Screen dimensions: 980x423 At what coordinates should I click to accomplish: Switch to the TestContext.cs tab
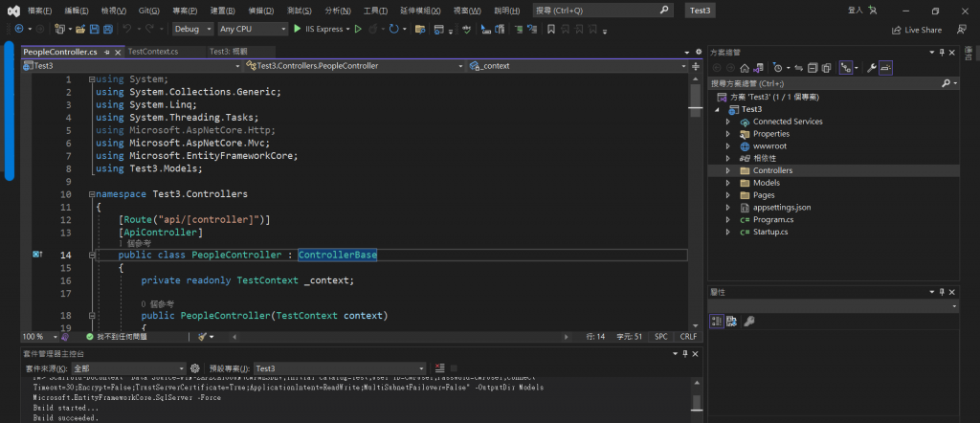pyautogui.click(x=152, y=52)
